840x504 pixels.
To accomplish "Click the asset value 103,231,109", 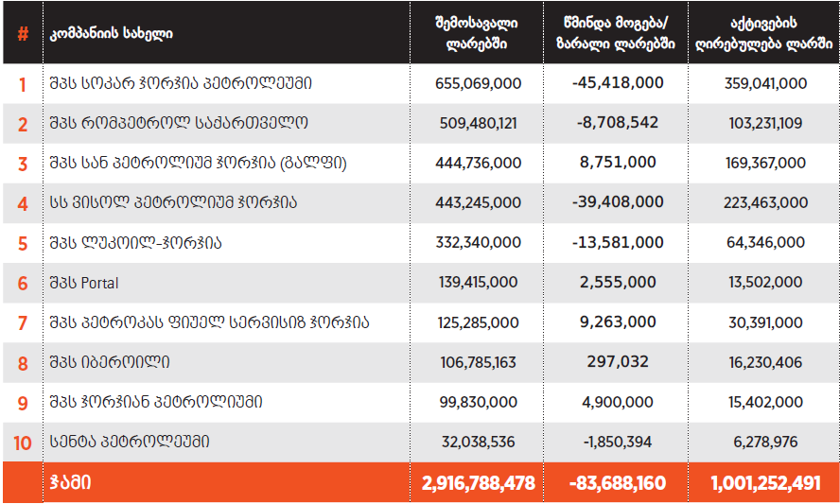I will click(765, 123).
